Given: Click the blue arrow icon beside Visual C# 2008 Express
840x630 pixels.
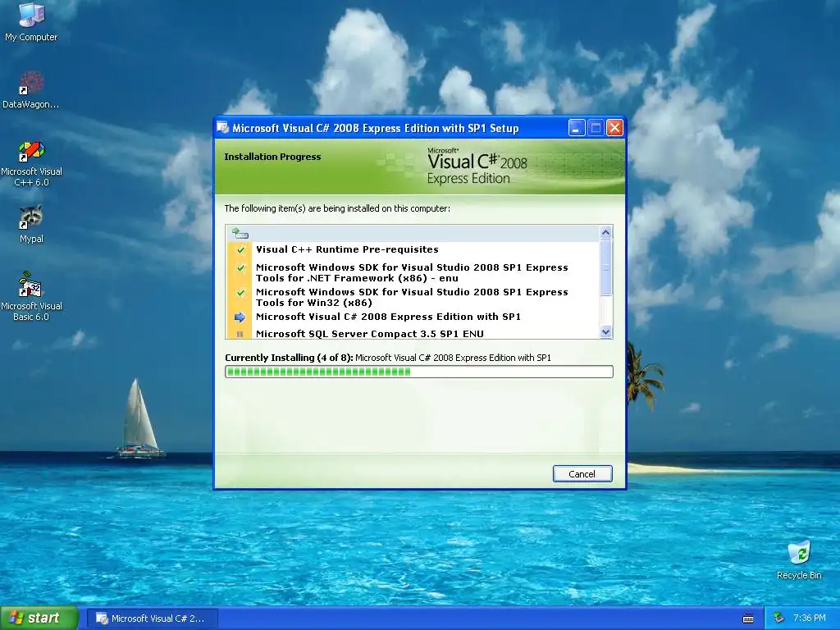Looking at the screenshot, I should coord(240,317).
